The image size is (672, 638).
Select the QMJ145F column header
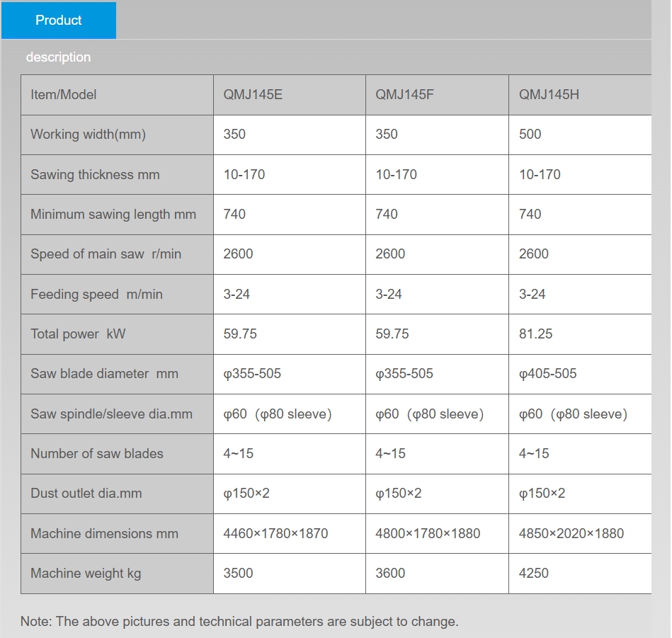pos(404,95)
